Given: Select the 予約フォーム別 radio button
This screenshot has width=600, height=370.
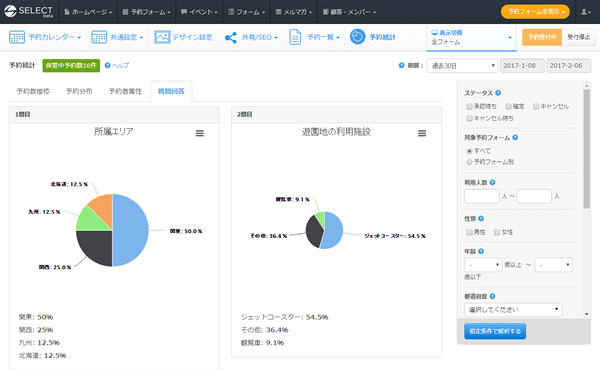Looking at the screenshot, I should [469, 162].
